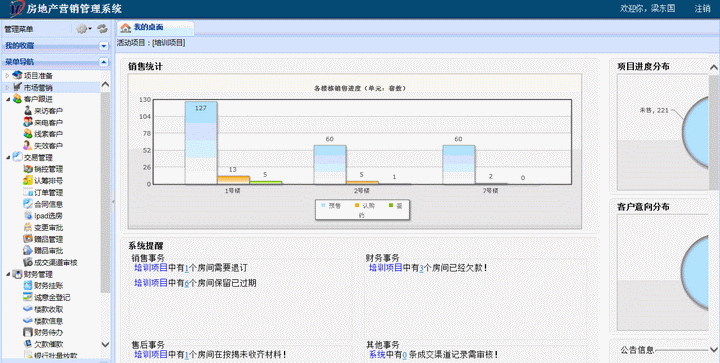Click the 未售, 221 pie chart label
Screen dimensions: 720x363
pos(654,110)
